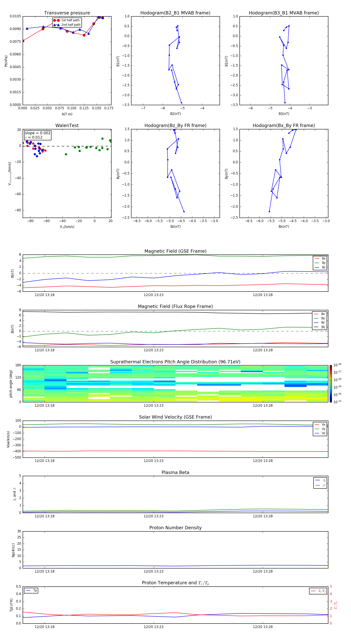
Task: Click the "Solar Wind Velocity (GSE Frame)" title
Action: [175, 417]
